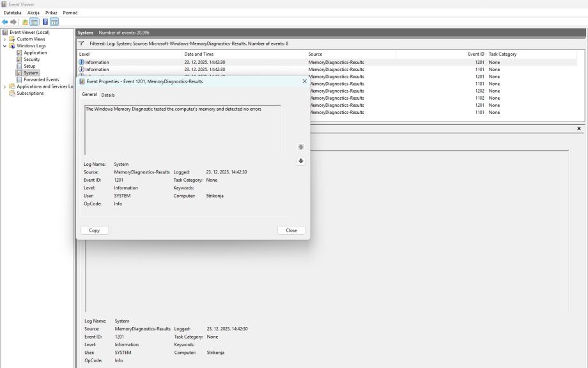Screen dimensions: 588x368
Task: Click 'Strikonja' computer name in the dialog
Action: point(215,196)
